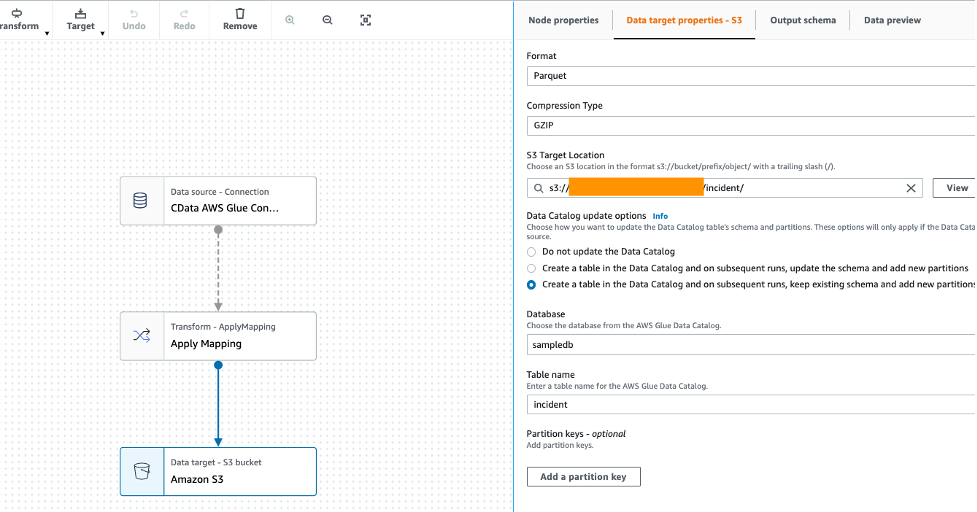Select Do not update the Data Catalog
The height and width of the screenshot is (512, 977).
pos(531,252)
